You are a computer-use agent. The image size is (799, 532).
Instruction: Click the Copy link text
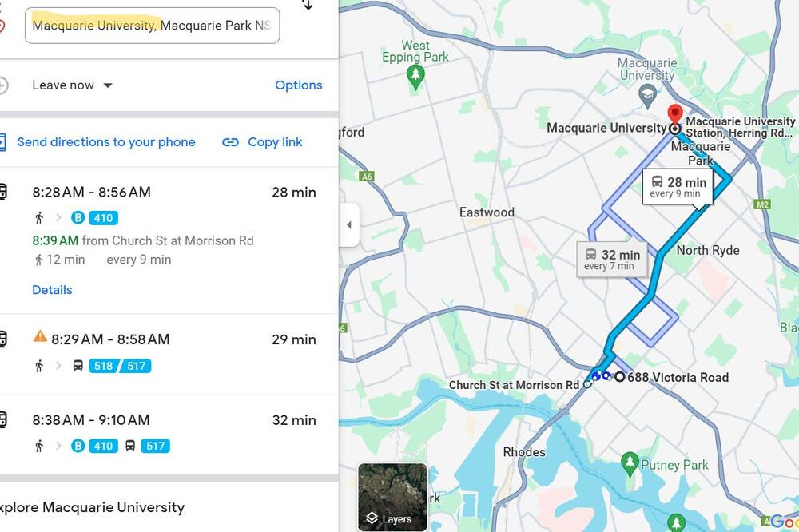[x=275, y=142]
